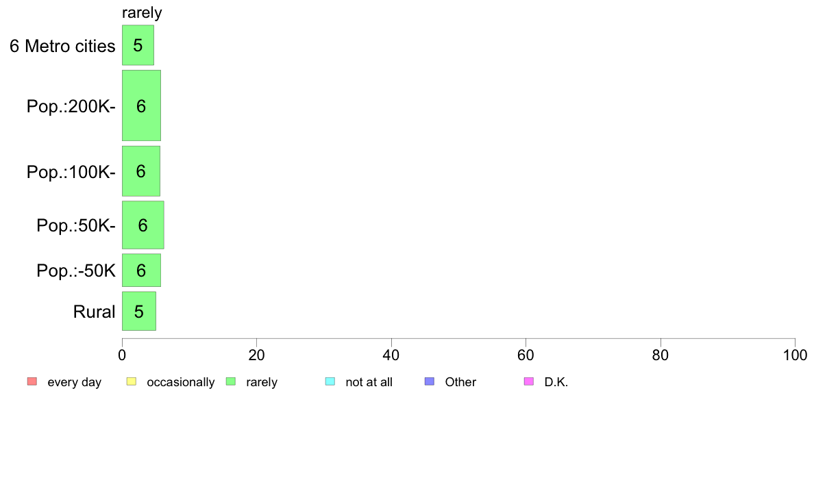Click the 100 tick on the axis
This screenshot has height=504, width=814.
pyautogui.click(x=794, y=355)
